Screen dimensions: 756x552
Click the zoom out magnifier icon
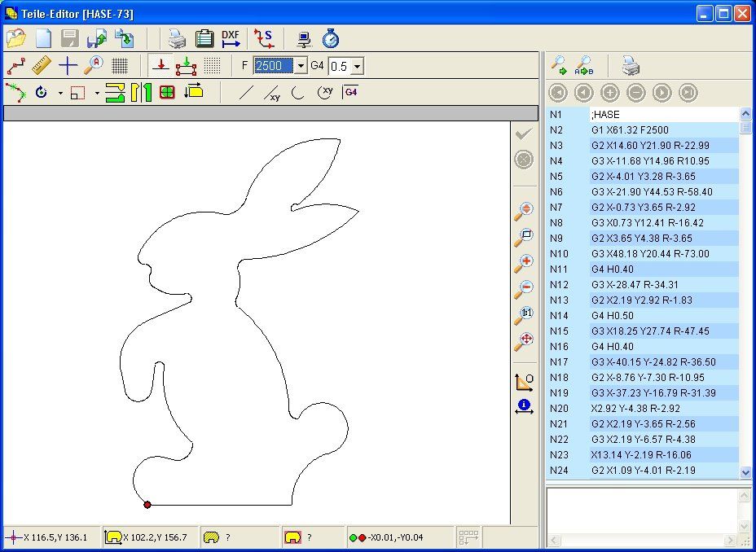(524, 289)
